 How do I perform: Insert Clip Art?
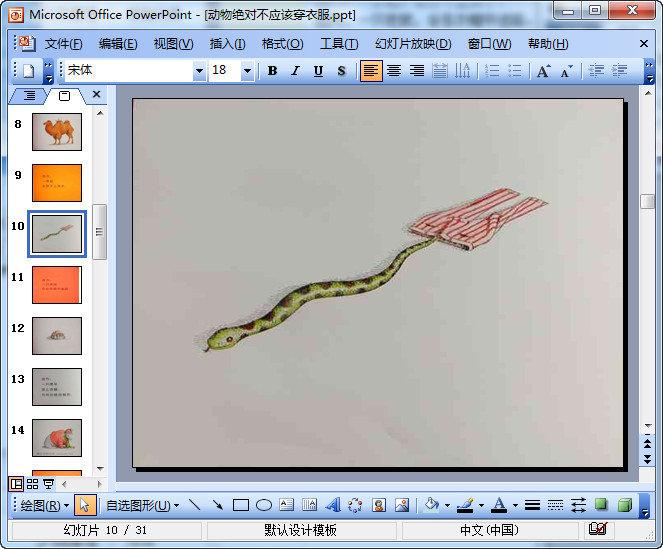point(379,505)
